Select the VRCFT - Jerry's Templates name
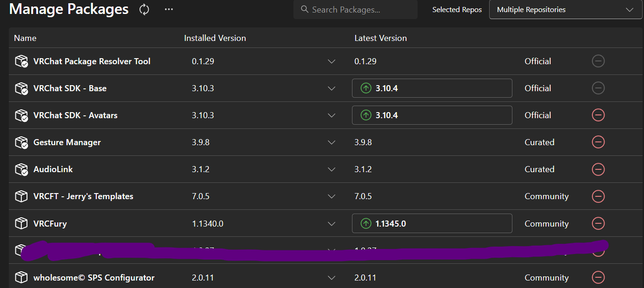Screen dimensions: 644x288 coord(83,196)
